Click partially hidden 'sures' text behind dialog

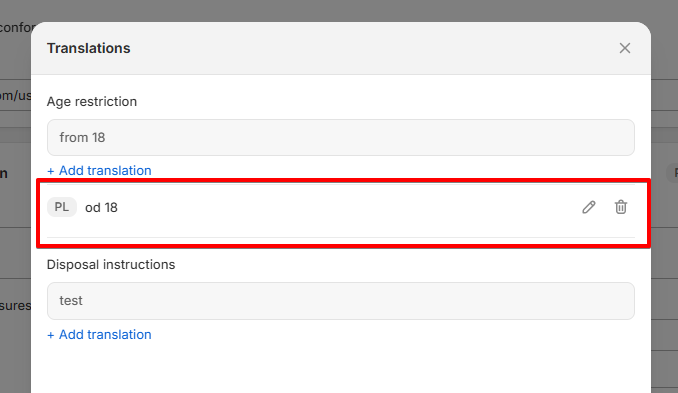pos(16,306)
